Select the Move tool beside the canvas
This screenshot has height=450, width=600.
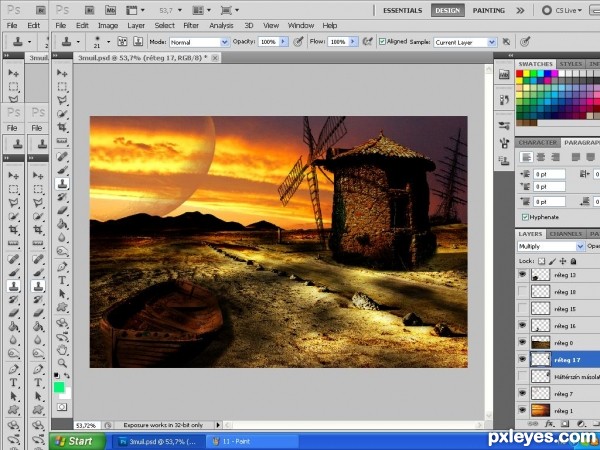(x=62, y=72)
